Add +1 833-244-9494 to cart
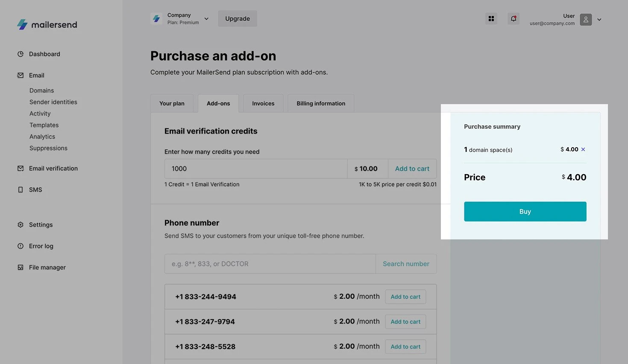The height and width of the screenshot is (364, 628). pyautogui.click(x=405, y=297)
